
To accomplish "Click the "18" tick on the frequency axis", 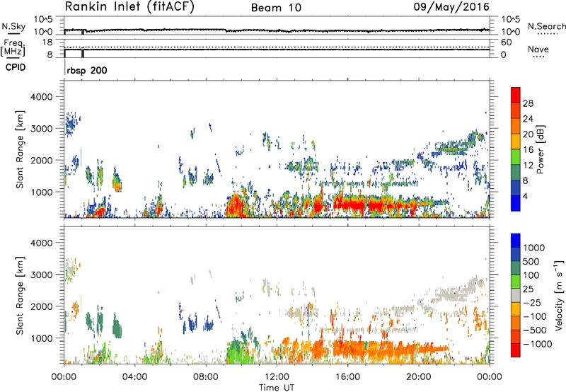I will pos(47,42).
